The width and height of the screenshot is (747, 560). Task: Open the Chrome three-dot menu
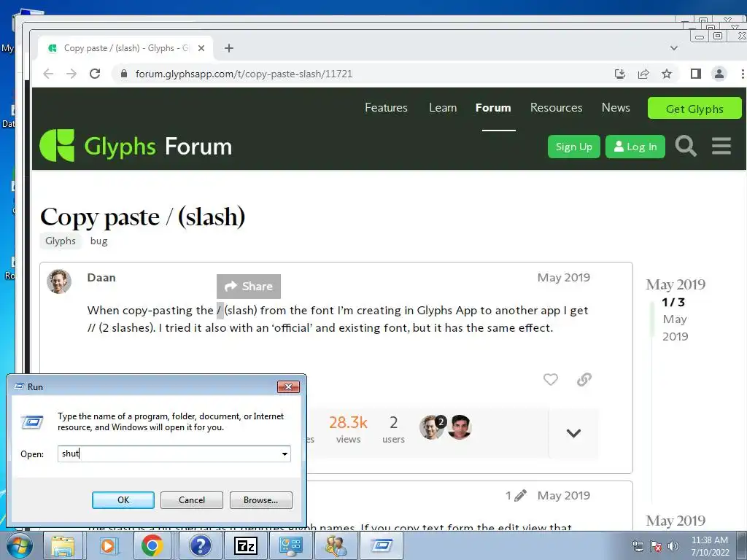point(742,74)
